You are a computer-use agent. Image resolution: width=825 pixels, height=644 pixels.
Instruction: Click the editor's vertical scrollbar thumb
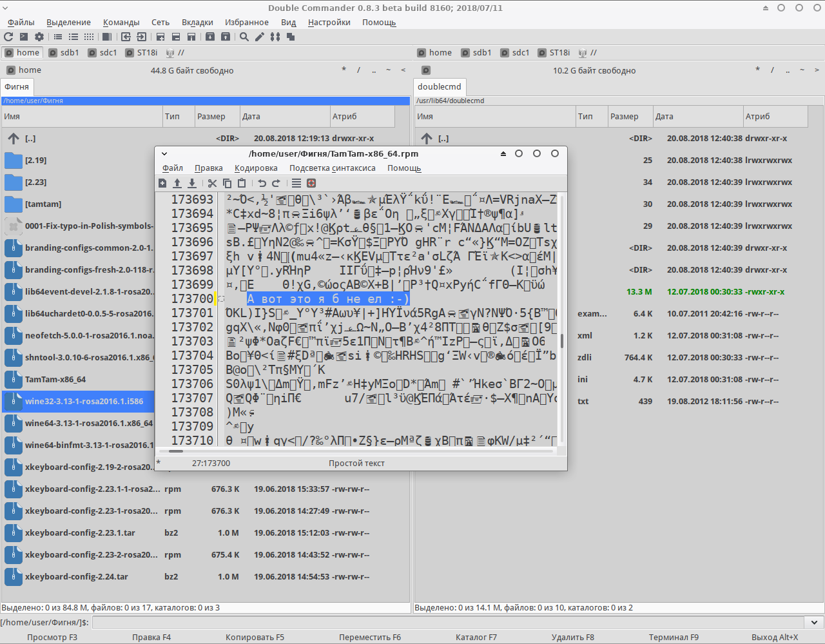tap(562, 340)
